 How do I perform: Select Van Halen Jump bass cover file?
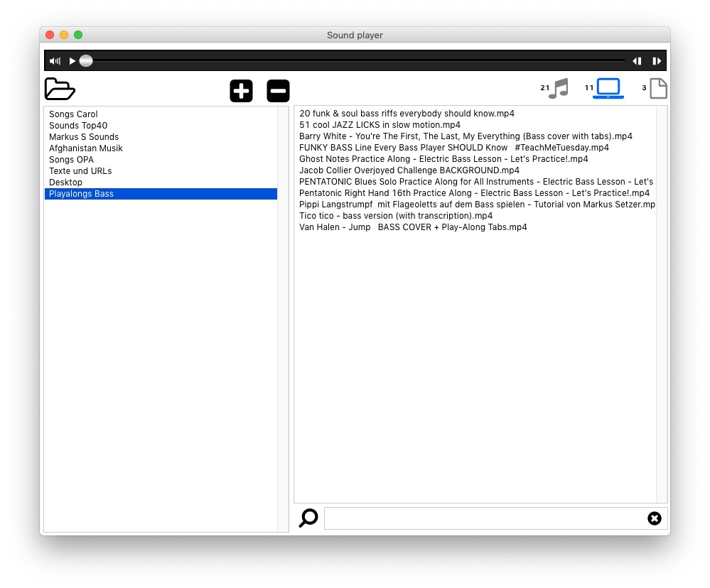point(475,227)
